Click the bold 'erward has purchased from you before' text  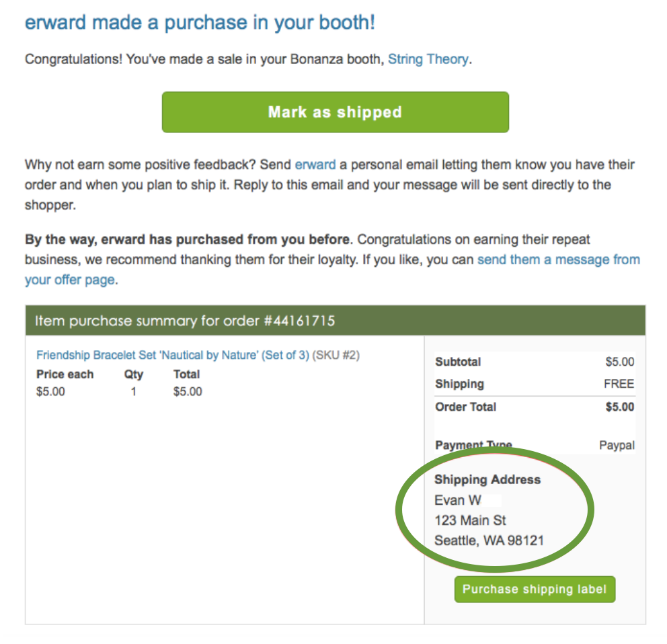pyautogui.click(x=225, y=239)
